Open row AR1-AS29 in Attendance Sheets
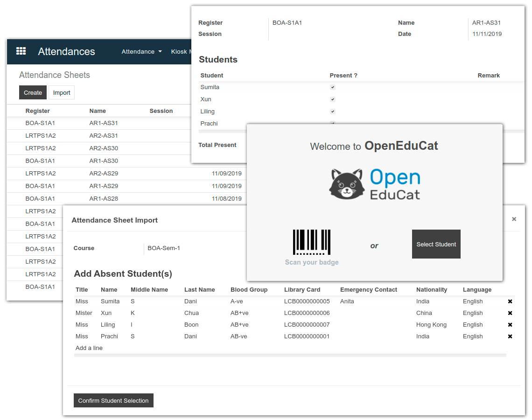 point(127,186)
